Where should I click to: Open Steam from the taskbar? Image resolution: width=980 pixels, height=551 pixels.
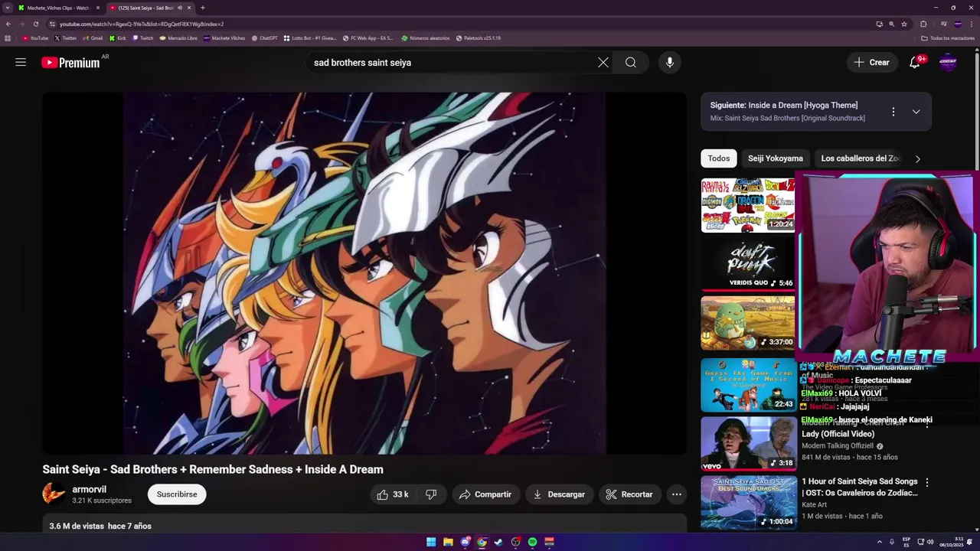pyautogui.click(x=498, y=542)
